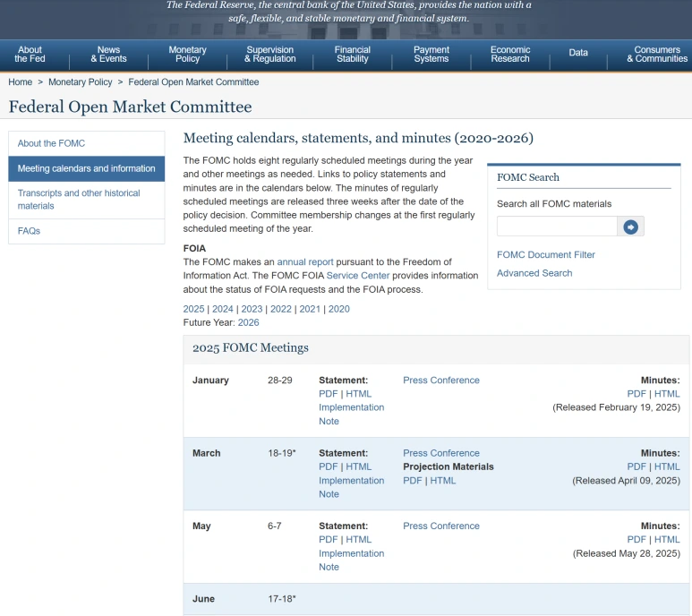This screenshot has width=692, height=616.
Task: Open May statement HTML
Action: [358, 539]
